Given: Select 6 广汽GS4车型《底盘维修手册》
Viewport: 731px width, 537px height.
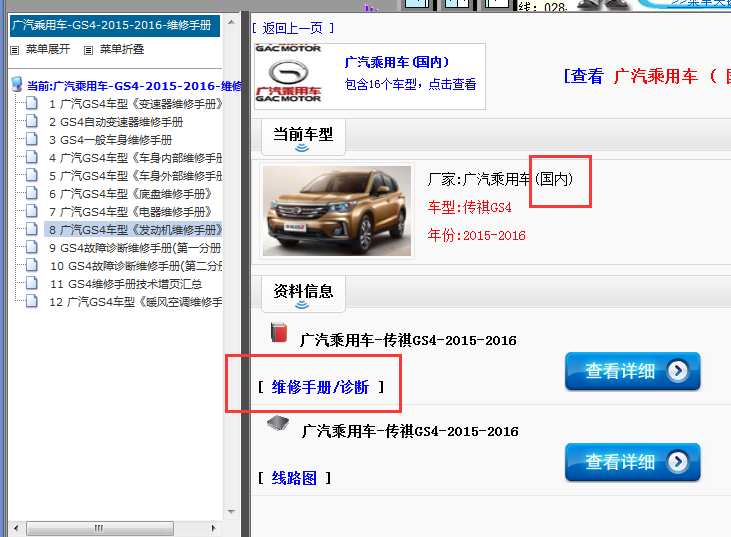Looking at the screenshot, I should (x=130, y=193).
